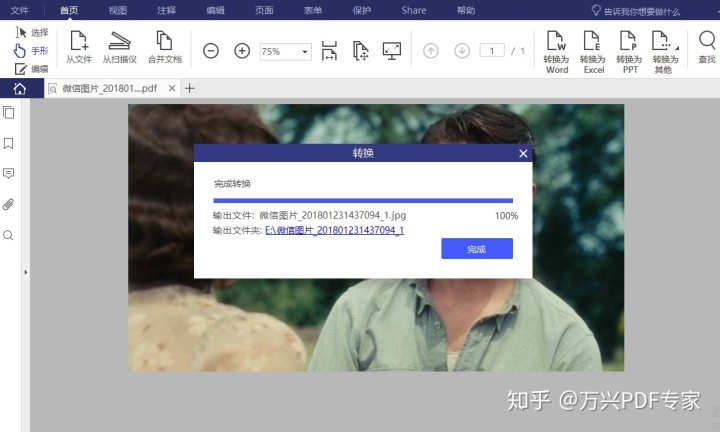Open the comments side panel
This screenshot has height=432, width=720.
(8, 174)
